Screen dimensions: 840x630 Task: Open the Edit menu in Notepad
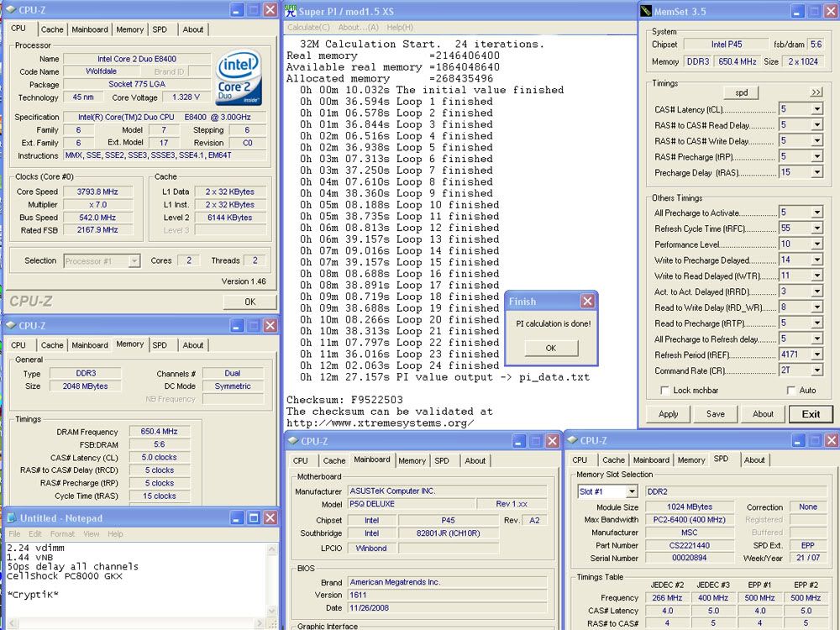coord(35,533)
